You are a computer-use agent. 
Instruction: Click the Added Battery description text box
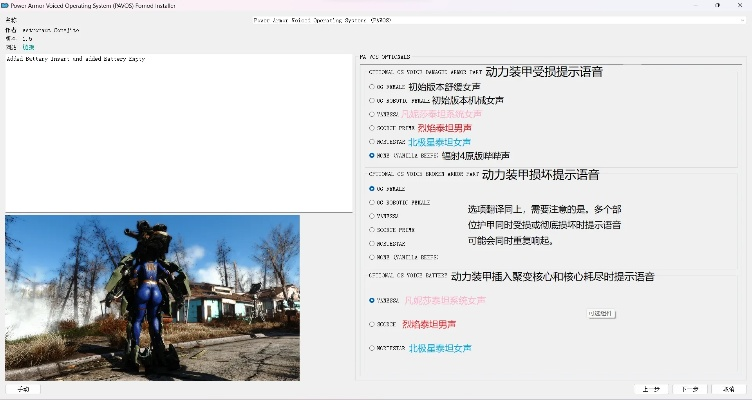(x=179, y=132)
